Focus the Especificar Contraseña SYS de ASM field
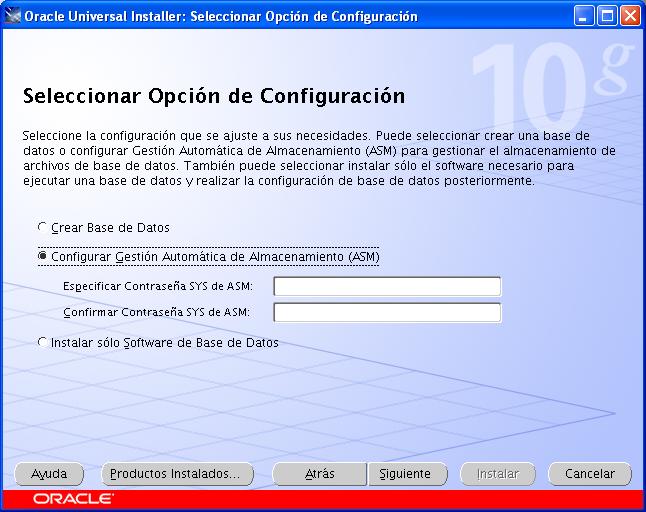646x512 pixels. pyautogui.click(x=387, y=286)
